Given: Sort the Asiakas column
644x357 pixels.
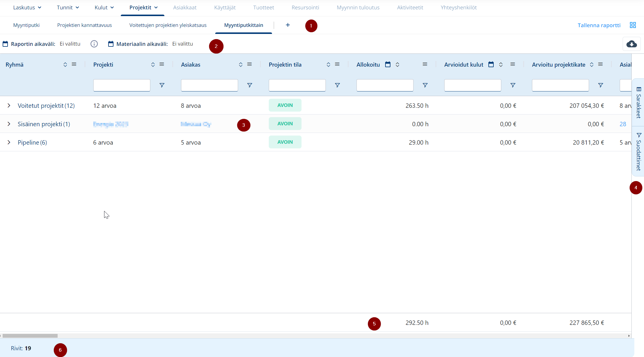Looking at the screenshot, I should (241, 65).
